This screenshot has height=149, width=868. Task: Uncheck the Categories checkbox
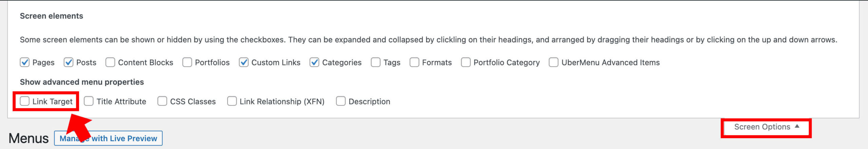click(314, 62)
